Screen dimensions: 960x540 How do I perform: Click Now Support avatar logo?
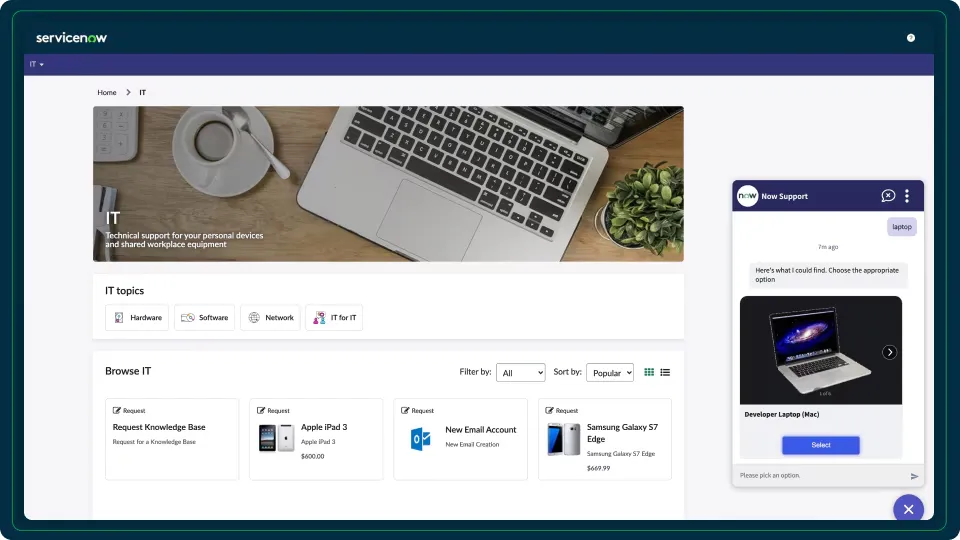click(748, 196)
